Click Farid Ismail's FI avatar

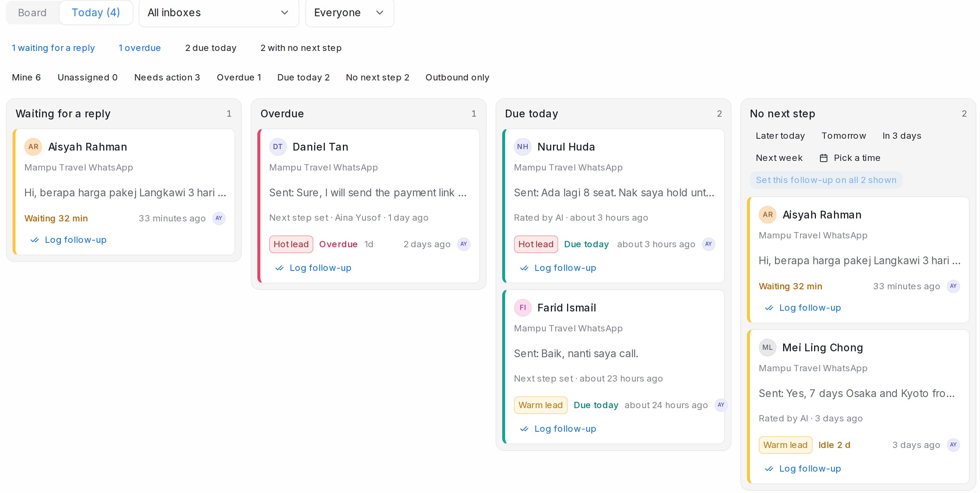pyautogui.click(x=523, y=308)
